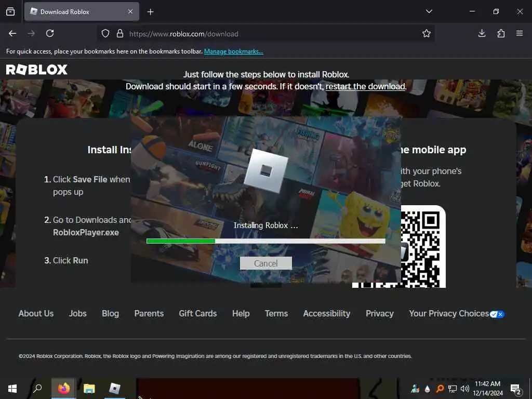Click the orange magnifier tray icon
This screenshot has height=399, width=532.
440,389
